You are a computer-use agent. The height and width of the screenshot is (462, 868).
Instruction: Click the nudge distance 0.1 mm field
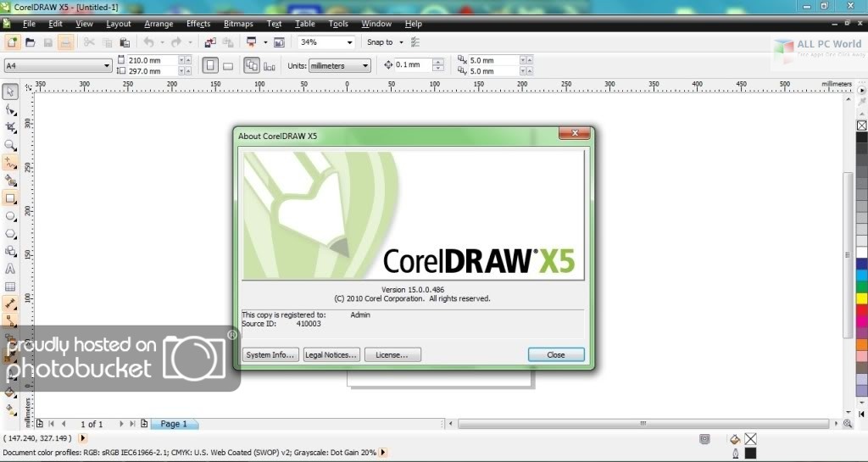pos(413,64)
